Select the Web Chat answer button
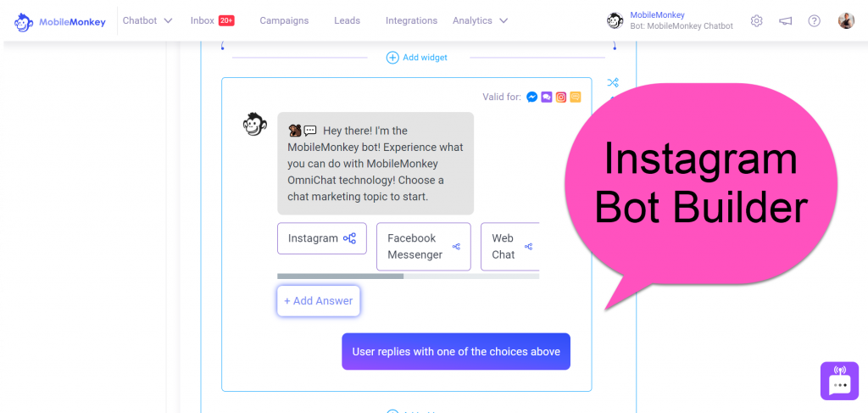 [509, 247]
